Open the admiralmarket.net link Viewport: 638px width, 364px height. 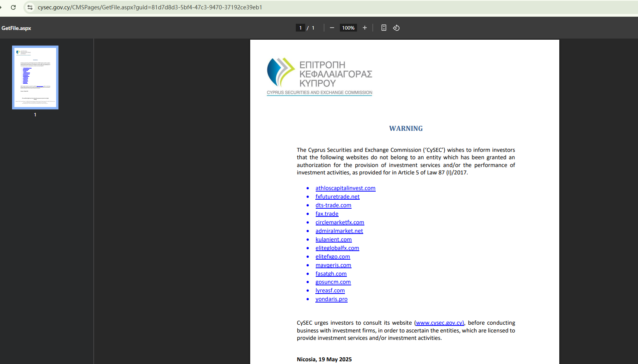(339, 231)
